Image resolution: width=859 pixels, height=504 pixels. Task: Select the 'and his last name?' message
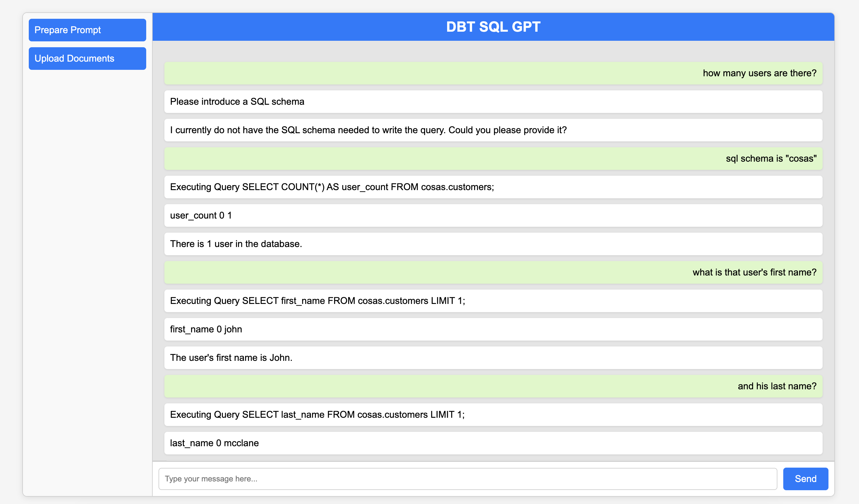pyautogui.click(x=777, y=386)
